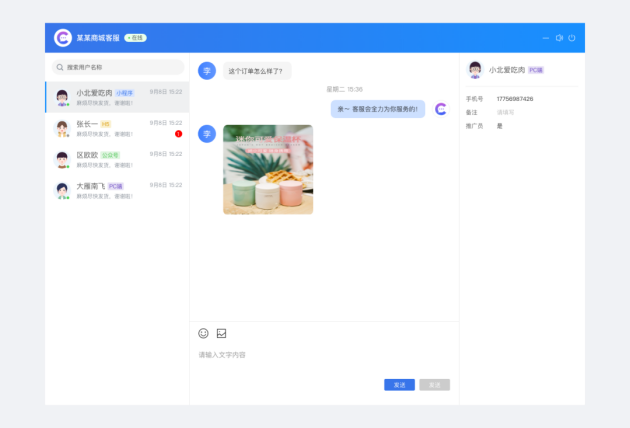Viewport: 630px width, 428px height.
Task: Open conversation with 张长一
Action: pyautogui.click(x=117, y=128)
